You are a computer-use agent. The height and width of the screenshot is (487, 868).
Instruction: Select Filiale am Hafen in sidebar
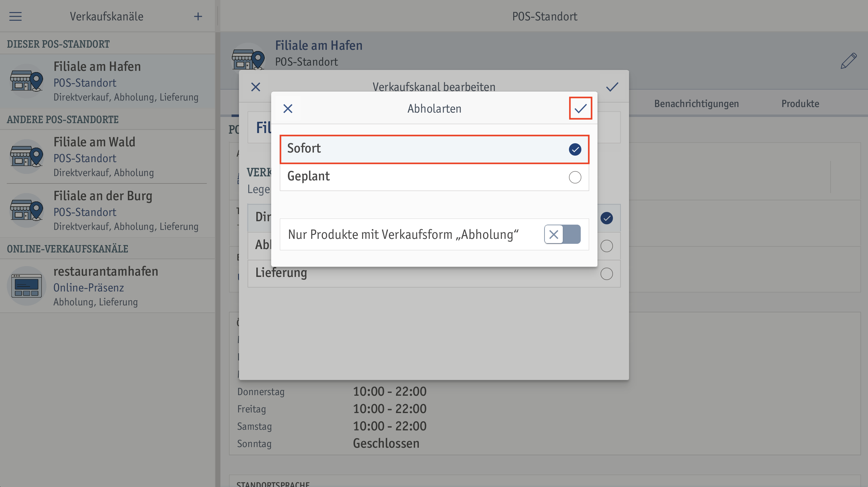click(107, 81)
